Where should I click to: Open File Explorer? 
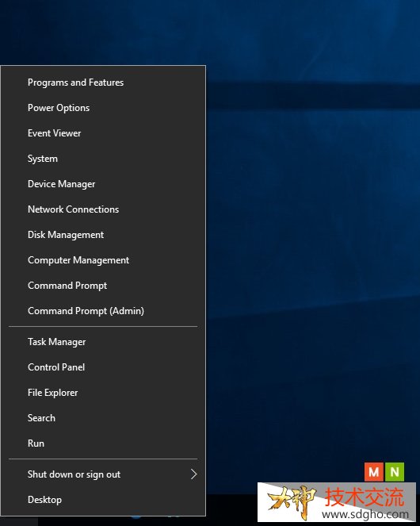click(103, 393)
